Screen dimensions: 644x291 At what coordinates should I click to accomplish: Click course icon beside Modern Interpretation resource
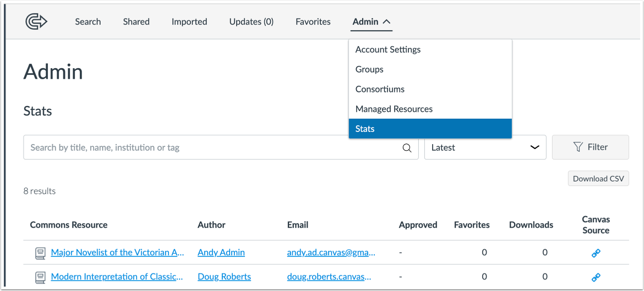pyautogui.click(x=40, y=277)
